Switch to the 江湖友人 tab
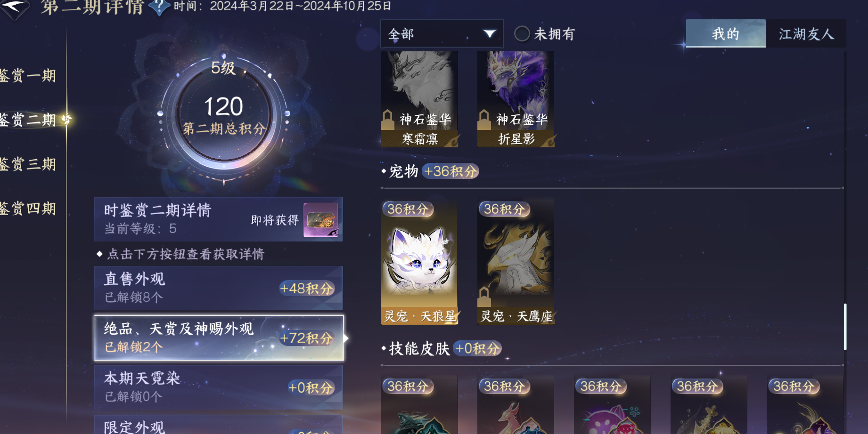This screenshot has width=868, height=434. 806,34
